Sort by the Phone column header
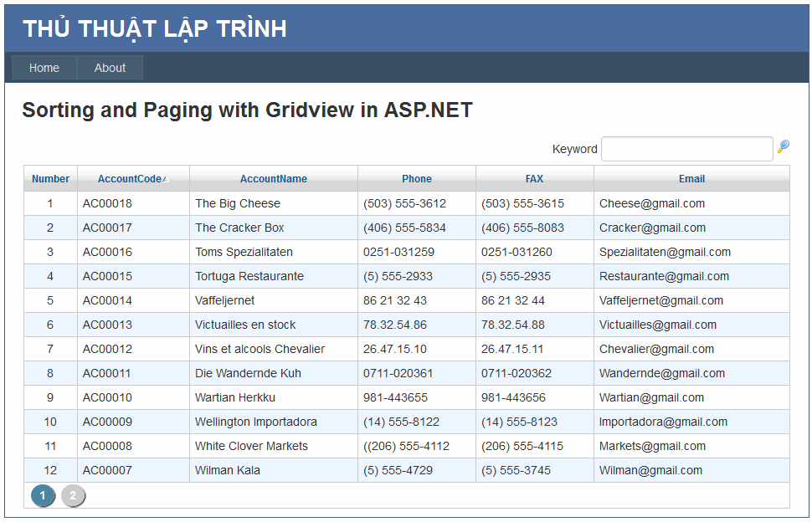This screenshot has height=522, width=812. click(417, 179)
